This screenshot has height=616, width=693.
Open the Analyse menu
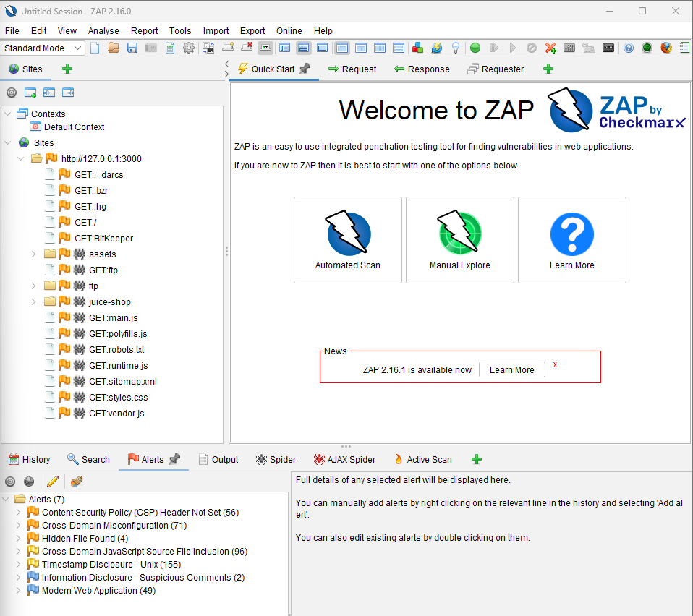[x=103, y=31]
